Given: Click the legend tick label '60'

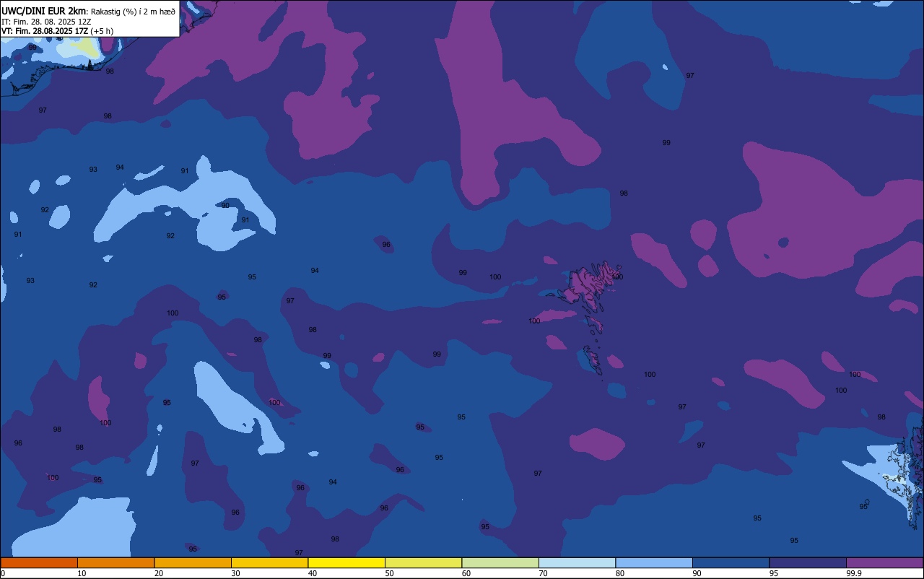Looking at the screenshot, I should coord(466,573).
